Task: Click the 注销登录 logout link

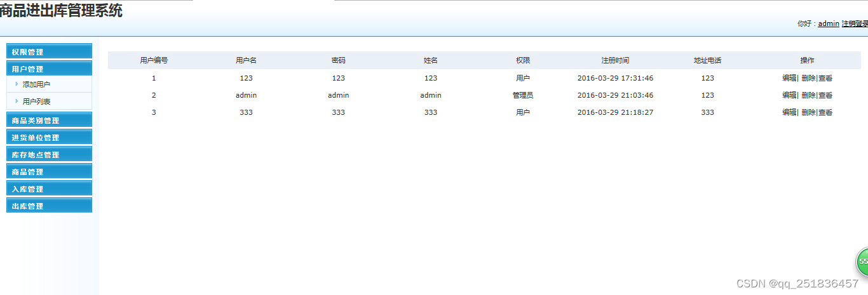Action: pos(855,23)
